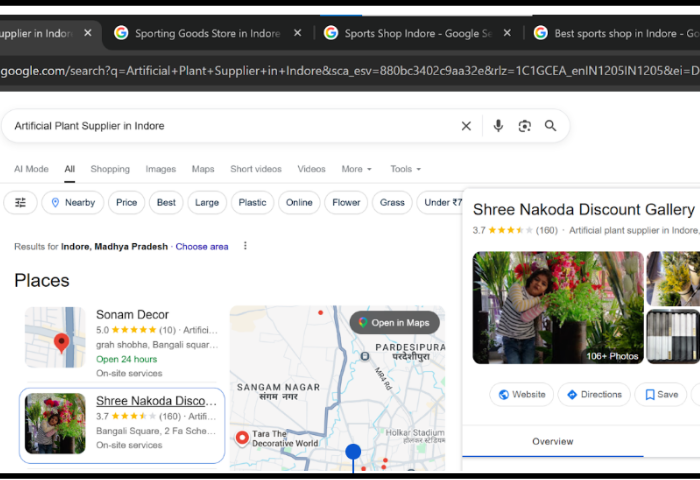Expand the Tools dropdown
Viewport: 700px width, 480px height.
(405, 169)
